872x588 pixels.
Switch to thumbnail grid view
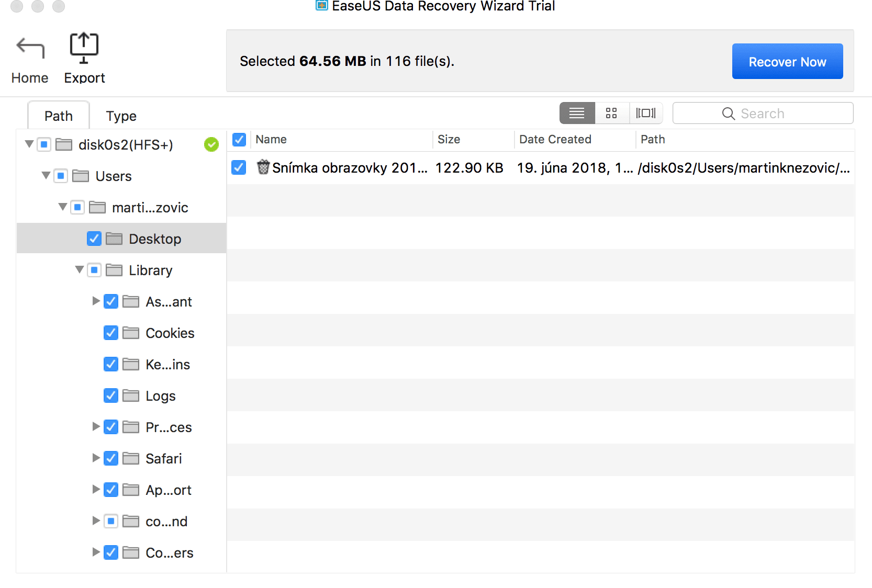coord(611,113)
